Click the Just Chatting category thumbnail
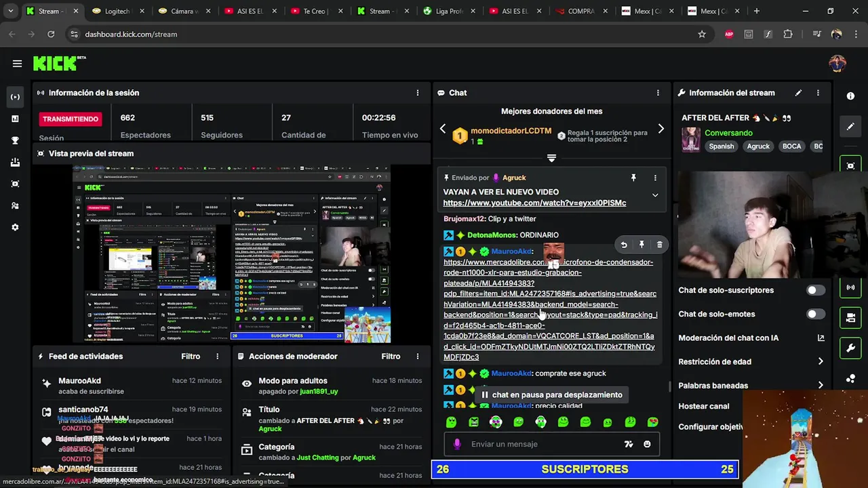This screenshot has width=868, height=488. (x=691, y=140)
